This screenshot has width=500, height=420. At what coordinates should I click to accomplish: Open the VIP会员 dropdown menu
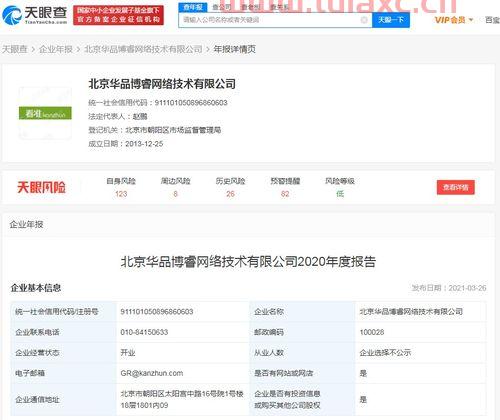tap(454, 20)
